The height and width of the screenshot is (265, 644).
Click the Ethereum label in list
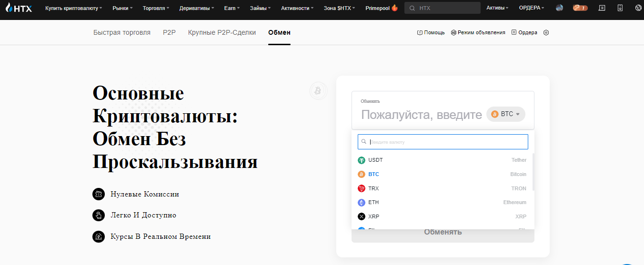click(x=515, y=203)
